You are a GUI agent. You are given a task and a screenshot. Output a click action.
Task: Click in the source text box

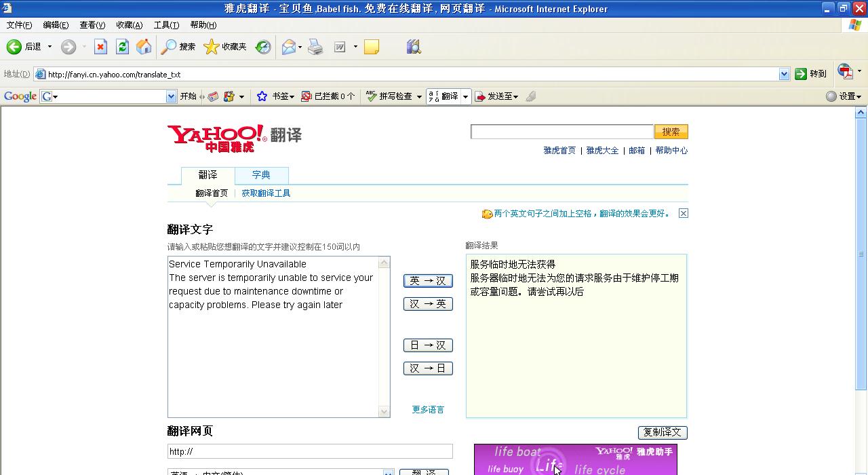(273, 337)
